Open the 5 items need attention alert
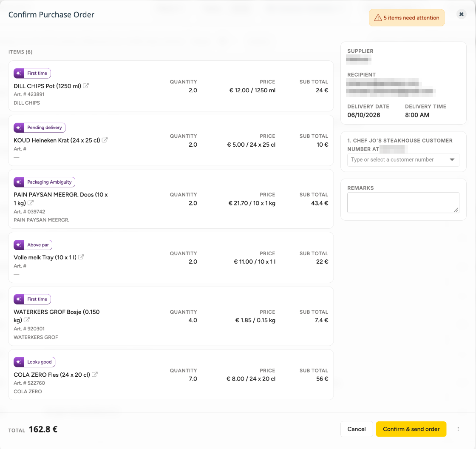The image size is (476, 449). pyautogui.click(x=407, y=17)
